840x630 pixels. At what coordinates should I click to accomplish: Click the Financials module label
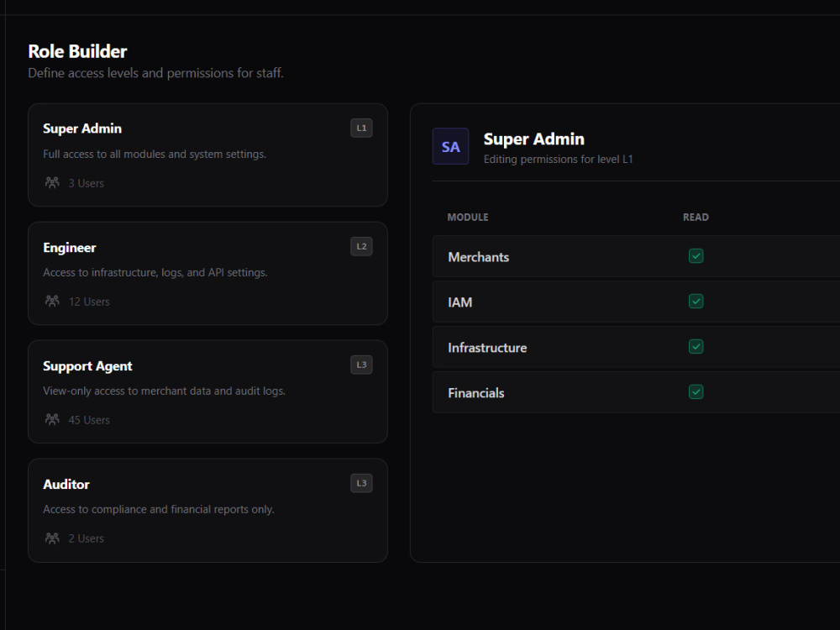[x=476, y=393]
